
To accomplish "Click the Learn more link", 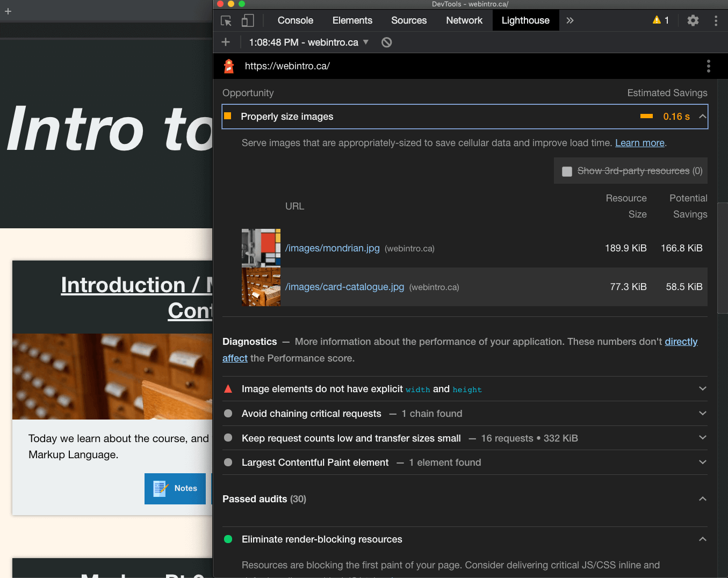I will point(639,143).
